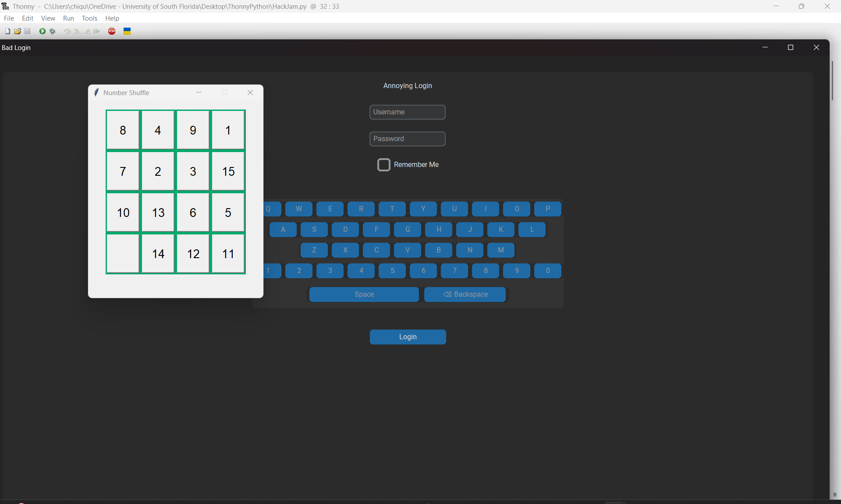Click puzzle tile 7 in Number Shuffle
Screen dimensions: 841x504
(123, 171)
